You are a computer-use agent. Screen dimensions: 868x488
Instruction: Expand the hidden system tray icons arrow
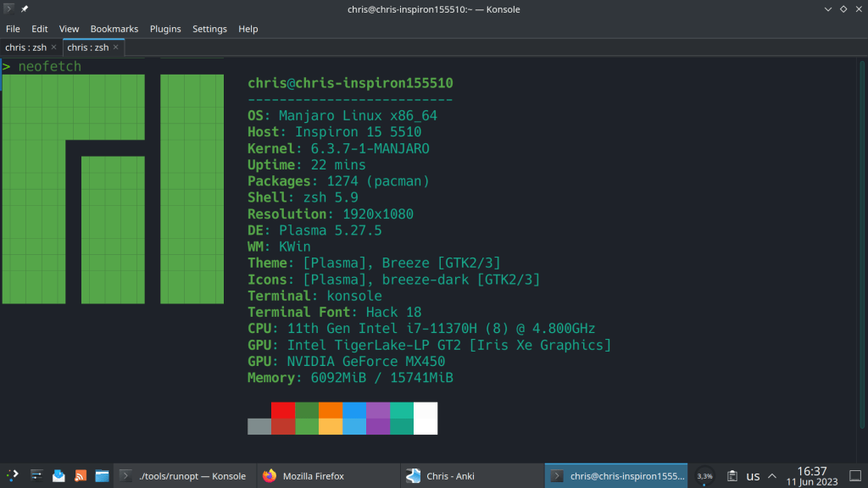pyautogui.click(x=772, y=476)
